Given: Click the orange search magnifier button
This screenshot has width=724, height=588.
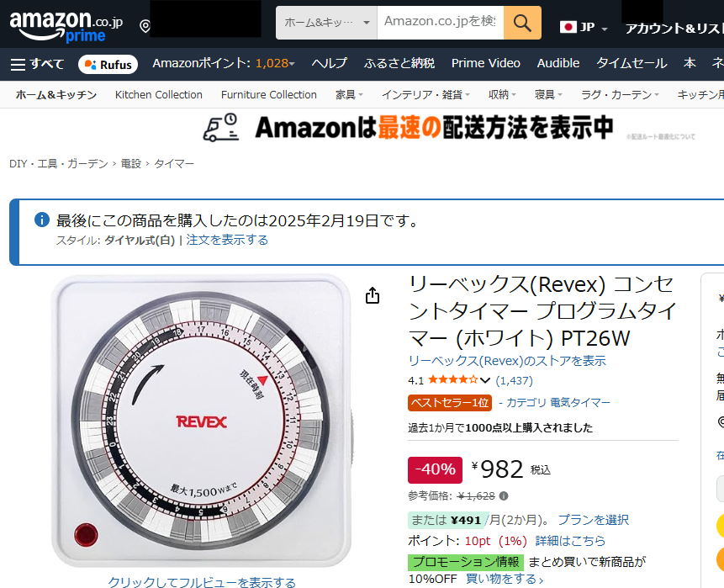Looking at the screenshot, I should 522,23.
